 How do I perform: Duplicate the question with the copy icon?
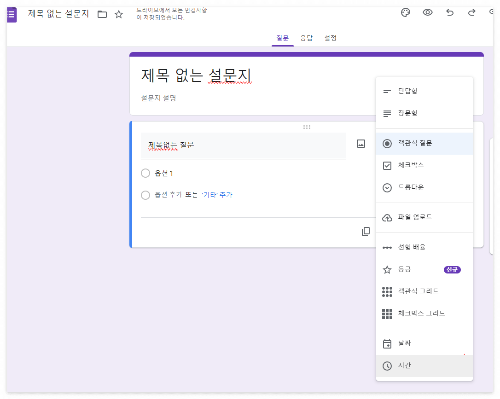366,232
